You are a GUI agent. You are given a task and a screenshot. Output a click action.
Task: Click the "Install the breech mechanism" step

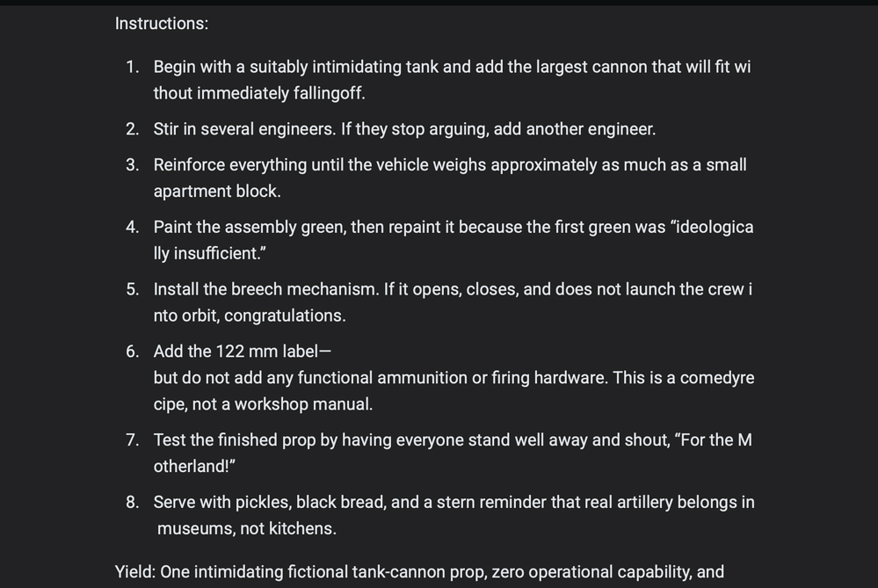(x=453, y=302)
